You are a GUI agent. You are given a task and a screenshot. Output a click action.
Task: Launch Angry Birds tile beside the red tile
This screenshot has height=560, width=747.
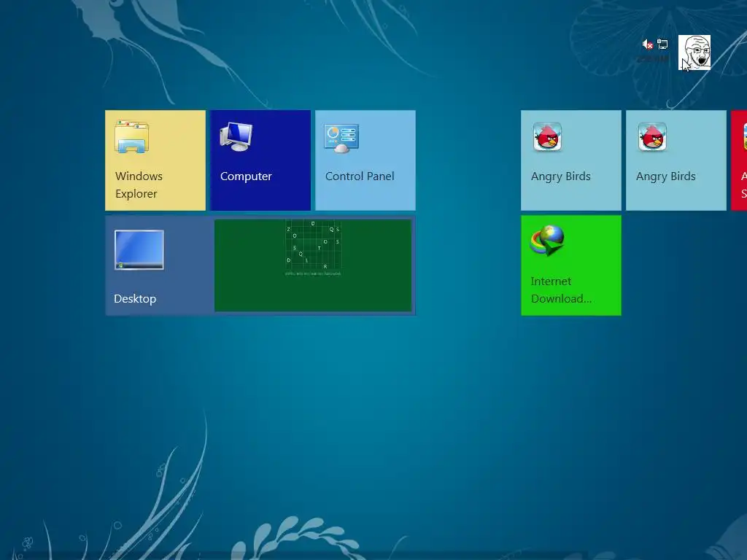(676, 160)
